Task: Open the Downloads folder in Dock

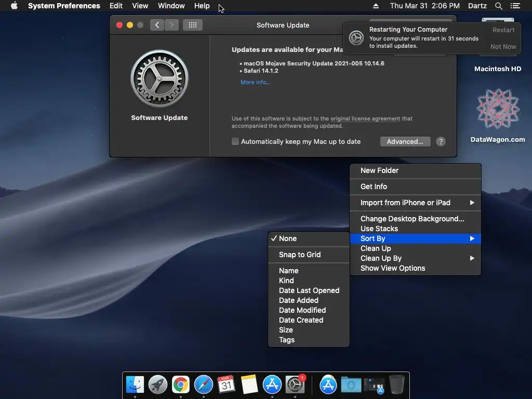Action: point(351,385)
